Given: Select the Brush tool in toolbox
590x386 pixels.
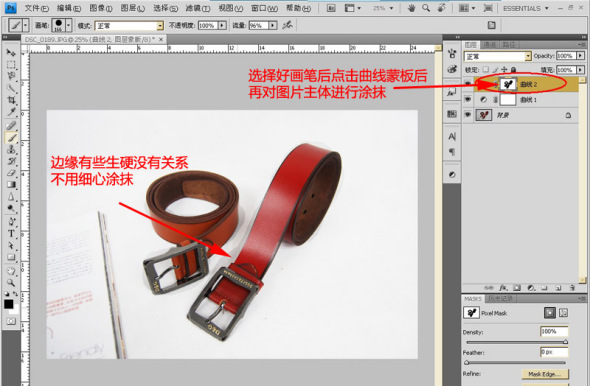Looking at the screenshot, I should click(x=11, y=138).
